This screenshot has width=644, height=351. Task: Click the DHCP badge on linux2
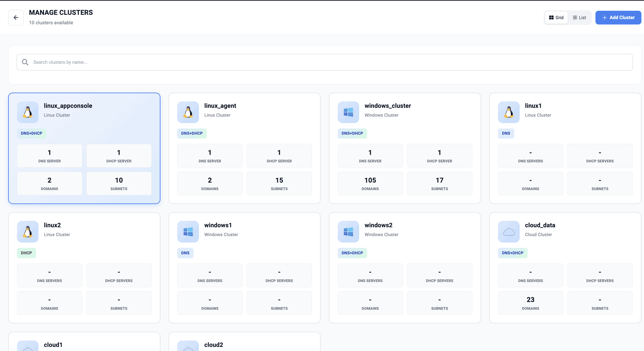26,253
